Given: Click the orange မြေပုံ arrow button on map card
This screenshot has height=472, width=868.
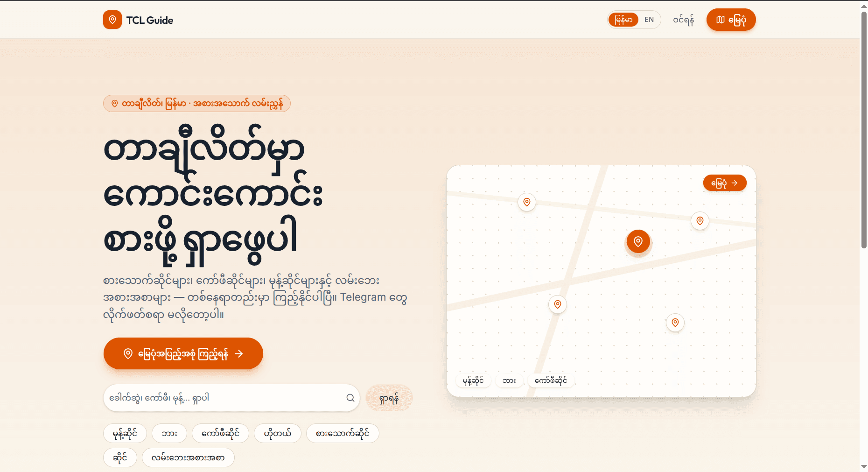Looking at the screenshot, I should point(725,183).
